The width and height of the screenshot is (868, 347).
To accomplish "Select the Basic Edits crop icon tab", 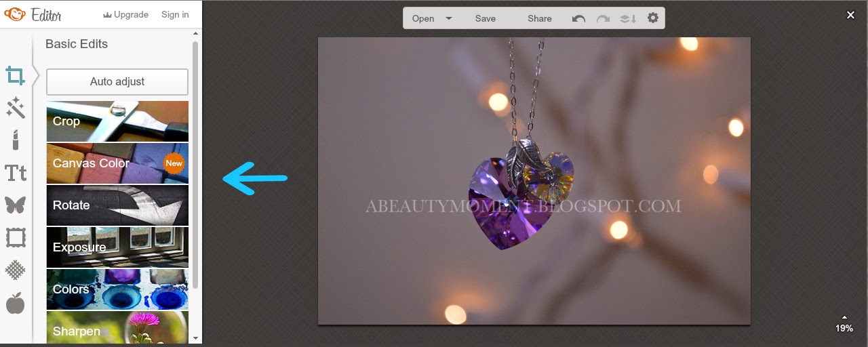I will tap(16, 75).
